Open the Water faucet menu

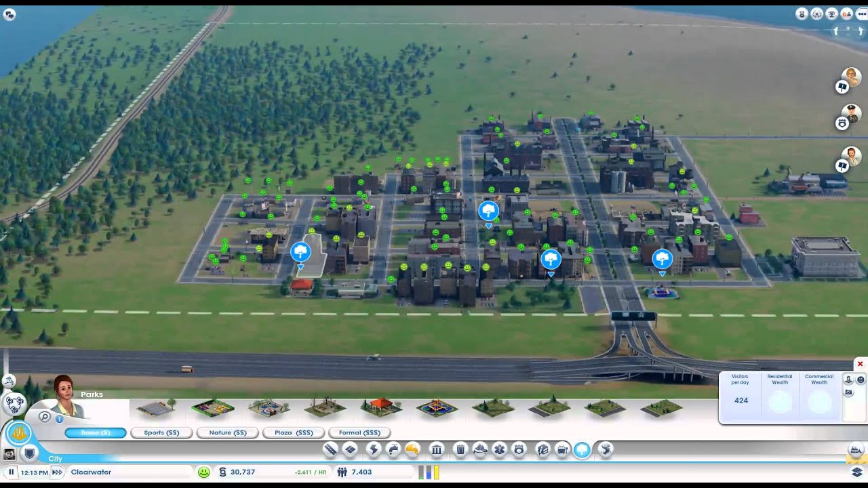pyautogui.click(x=393, y=449)
